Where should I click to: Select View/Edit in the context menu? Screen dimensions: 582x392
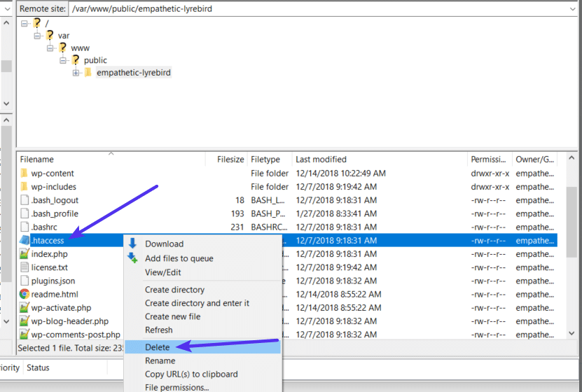point(162,272)
